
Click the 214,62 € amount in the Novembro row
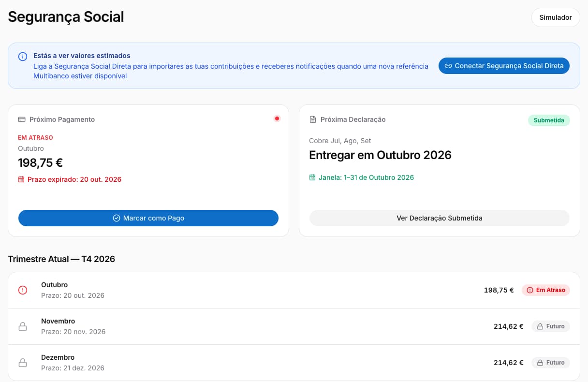(509, 326)
